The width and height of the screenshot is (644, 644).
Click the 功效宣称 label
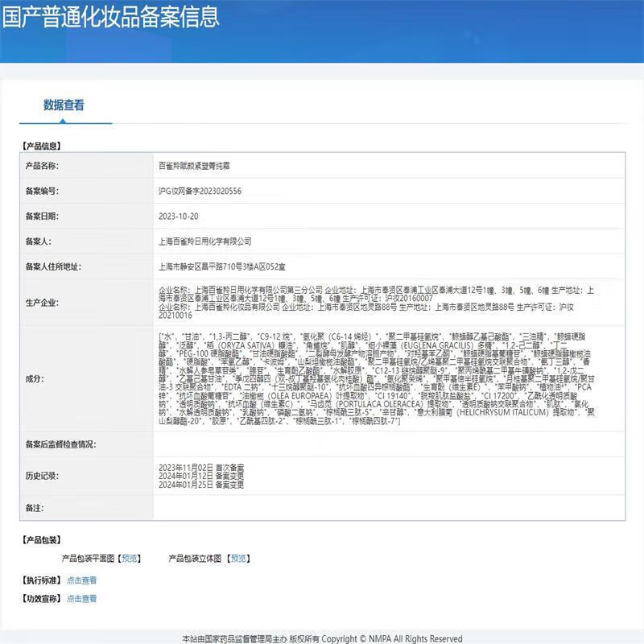point(42,598)
